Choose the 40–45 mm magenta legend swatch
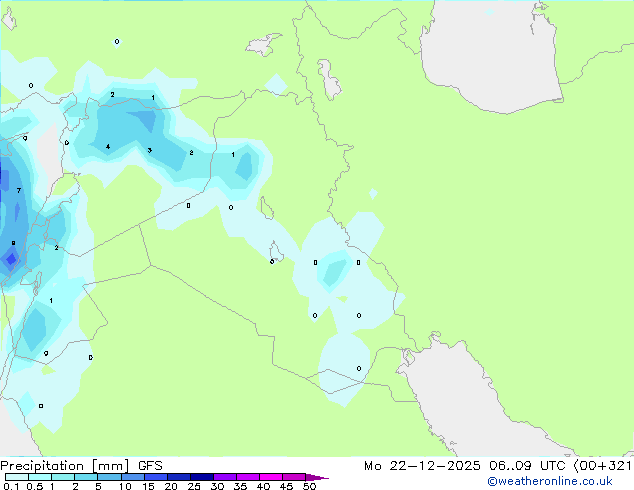The height and width of the screenshot is (490, 634). click(271, 477)
